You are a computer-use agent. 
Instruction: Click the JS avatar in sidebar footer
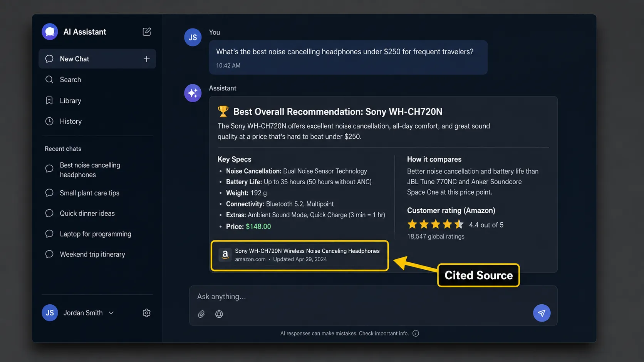[50, 313]
